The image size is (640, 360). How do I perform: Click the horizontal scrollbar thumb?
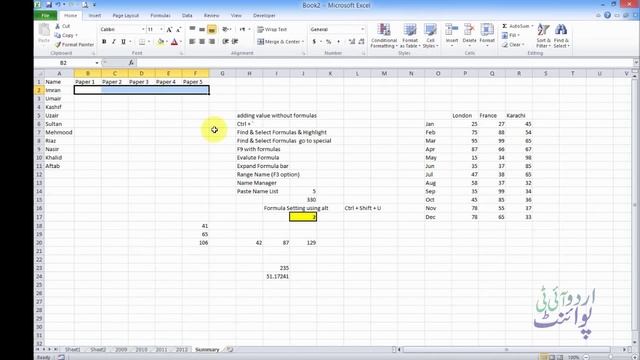pyautogui.click(x=506, y=349)
